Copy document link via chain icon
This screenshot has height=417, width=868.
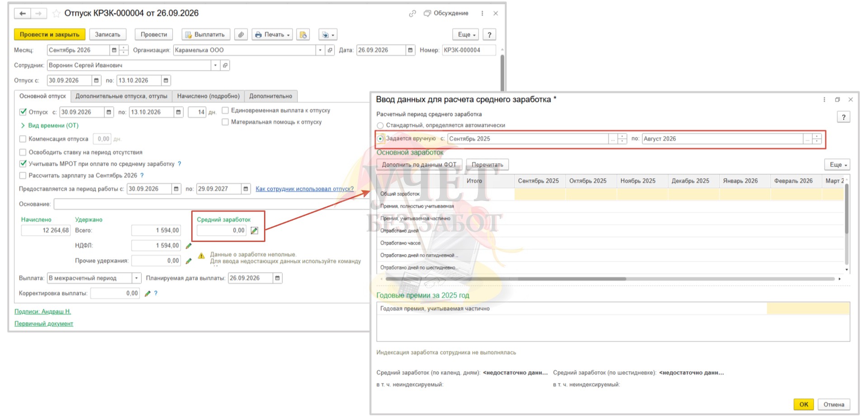tap(412, 14)
